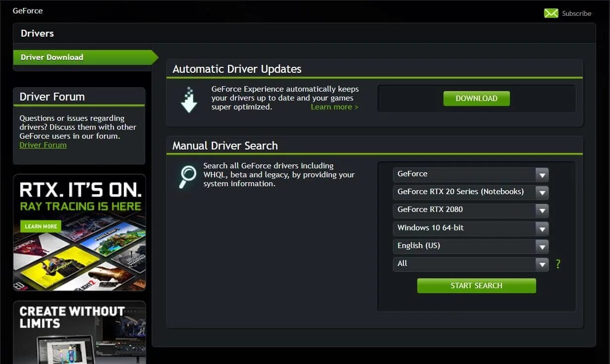610x364 pixels.
Task: Click the Subscribe envelope icon
Action: coord(551,13)
